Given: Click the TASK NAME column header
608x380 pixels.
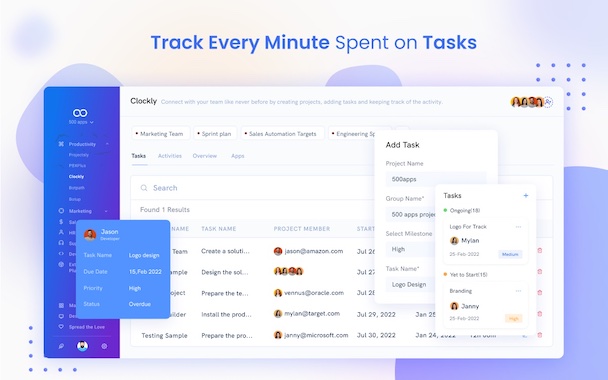Looking at the screenshot, I should [x=218, y=229].
